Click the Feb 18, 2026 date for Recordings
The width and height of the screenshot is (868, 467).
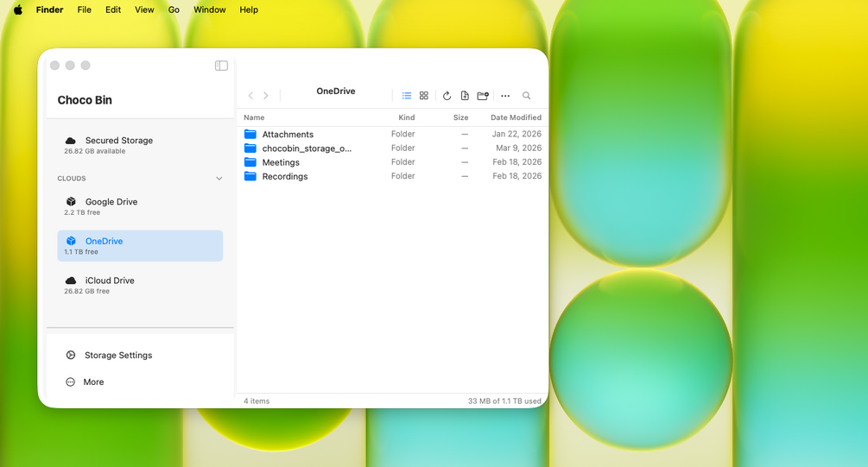pyautogui.click(x=517, y=175)
